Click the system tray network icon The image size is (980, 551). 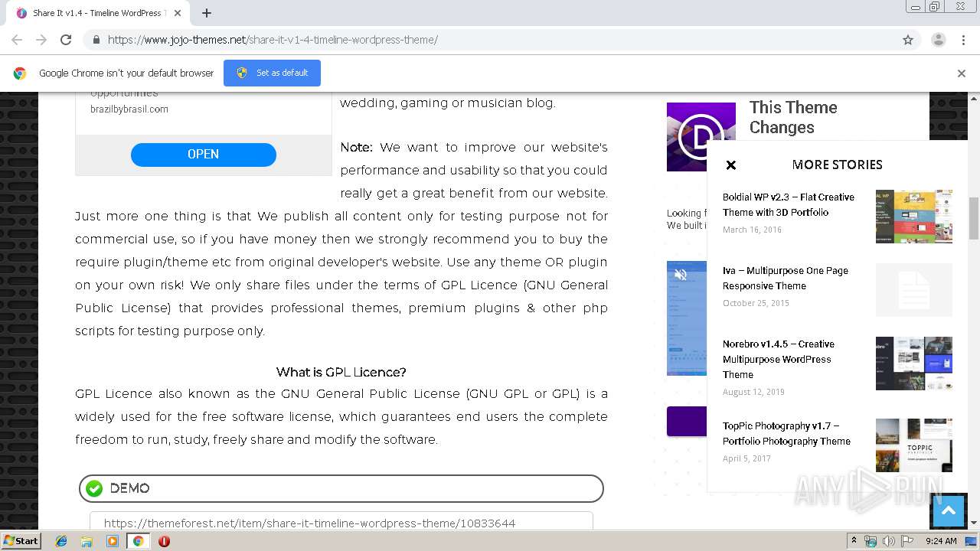871,541
